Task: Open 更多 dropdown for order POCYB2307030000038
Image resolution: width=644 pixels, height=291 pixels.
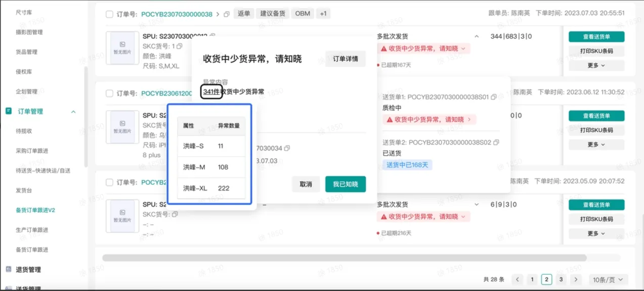Action: [596, 66]
